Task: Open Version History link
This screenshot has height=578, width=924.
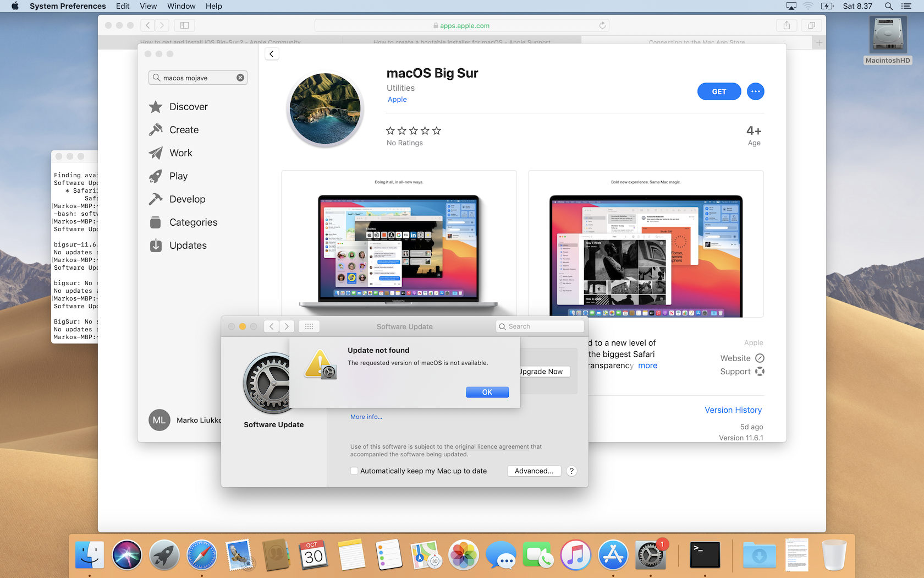Action: pyautogui.click(x=733, y=410)
